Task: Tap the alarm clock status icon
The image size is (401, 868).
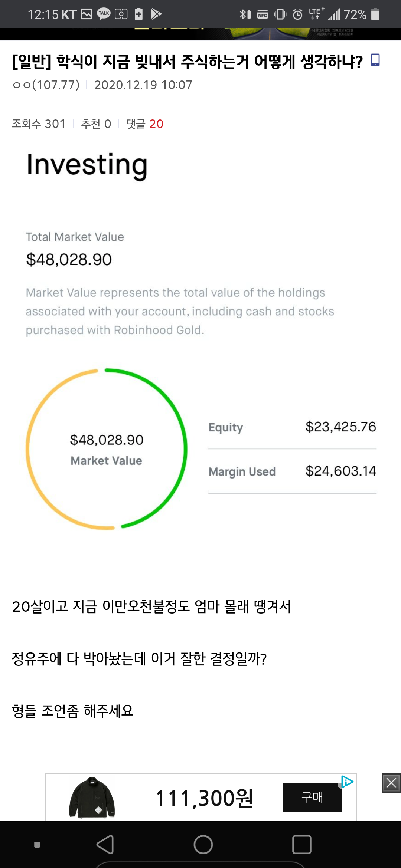Action: [297, 14]
